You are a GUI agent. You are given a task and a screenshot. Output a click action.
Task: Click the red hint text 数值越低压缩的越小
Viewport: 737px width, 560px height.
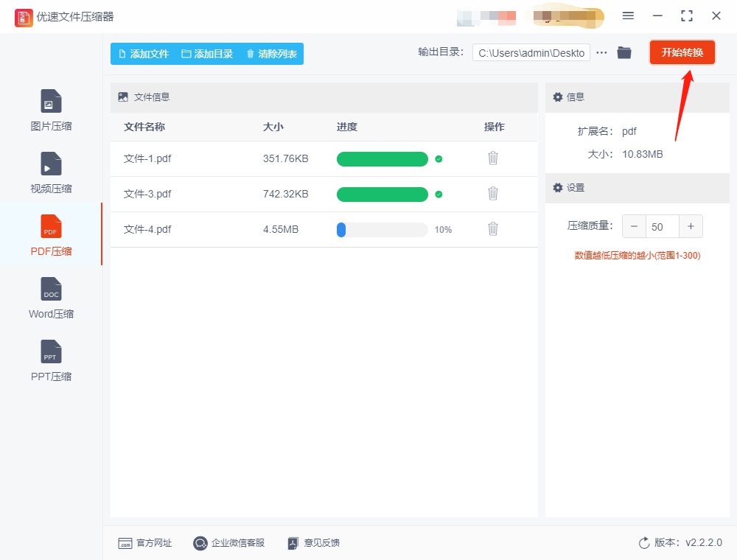638,256
